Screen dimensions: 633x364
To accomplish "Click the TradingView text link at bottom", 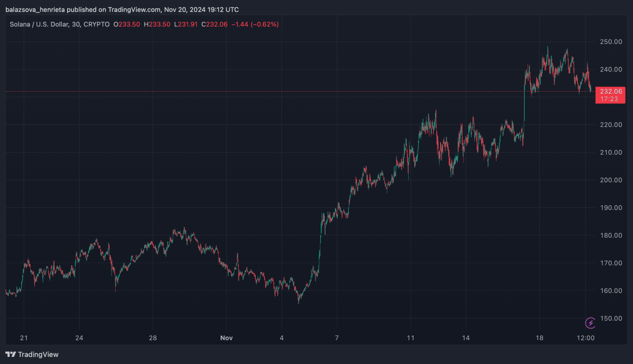I will [38, 354].
